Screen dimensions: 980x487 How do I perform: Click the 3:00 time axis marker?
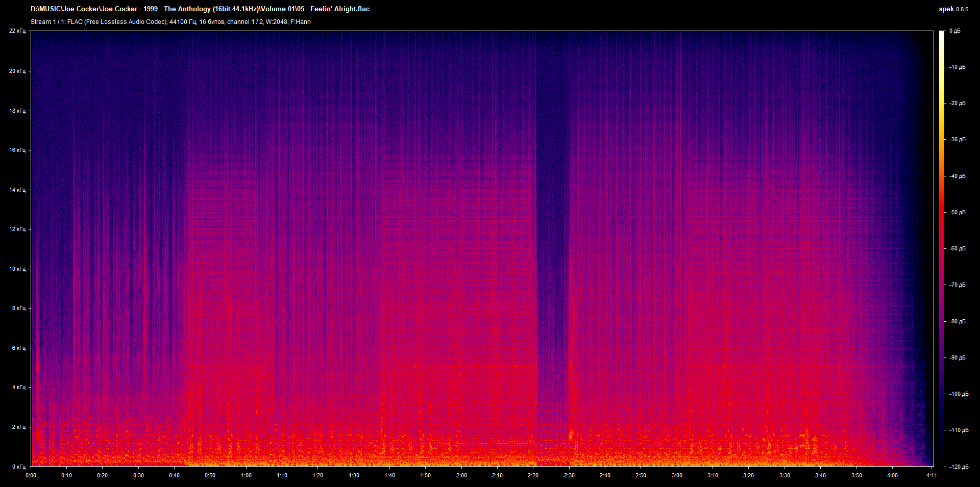[677, 476]
